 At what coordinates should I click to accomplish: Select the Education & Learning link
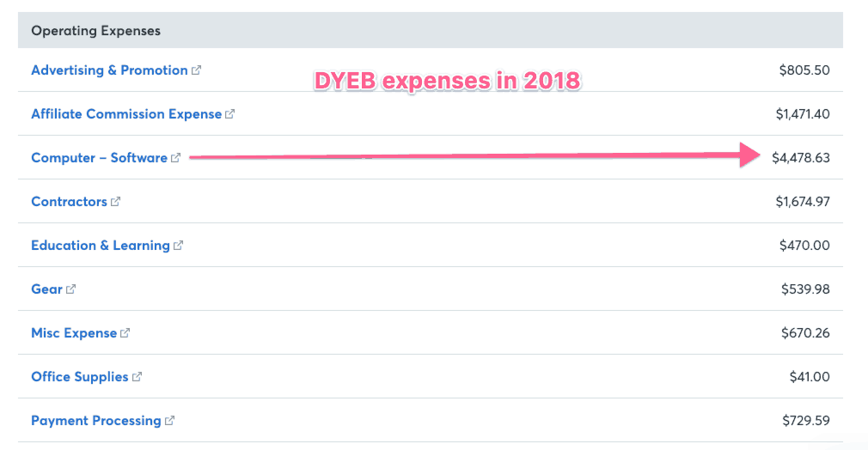coord(101,246)
